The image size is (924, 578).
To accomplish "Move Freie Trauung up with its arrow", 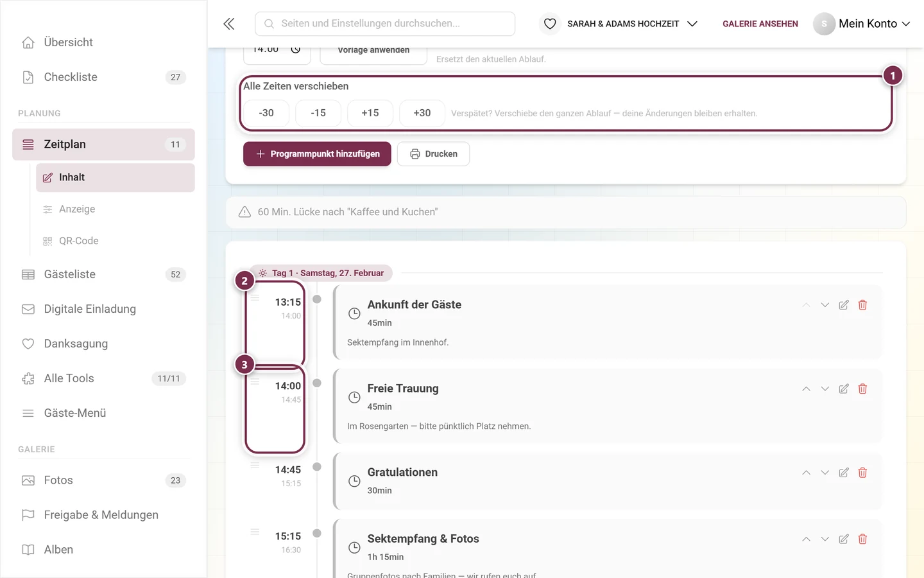I will pyautogui.click(x=806, y=389).
